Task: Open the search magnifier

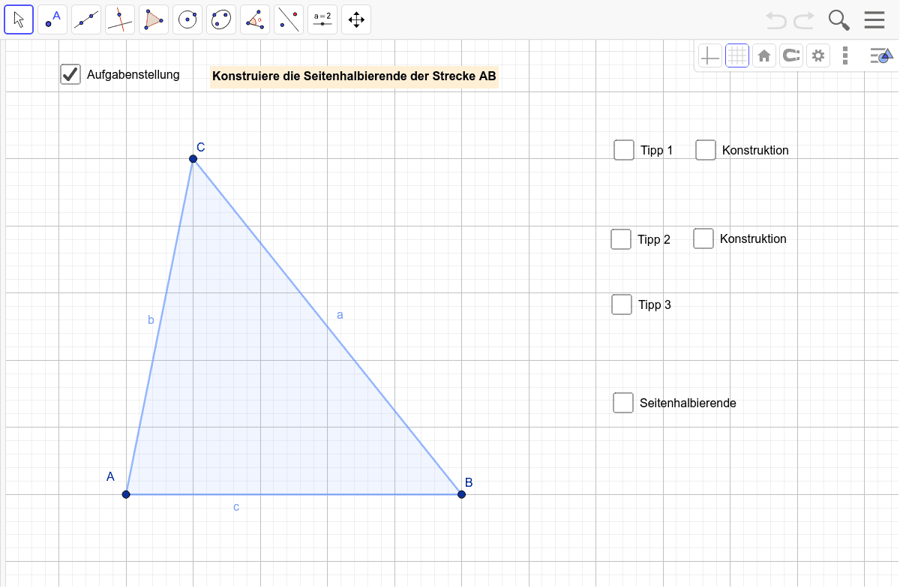Action: (x=838, y=20)
